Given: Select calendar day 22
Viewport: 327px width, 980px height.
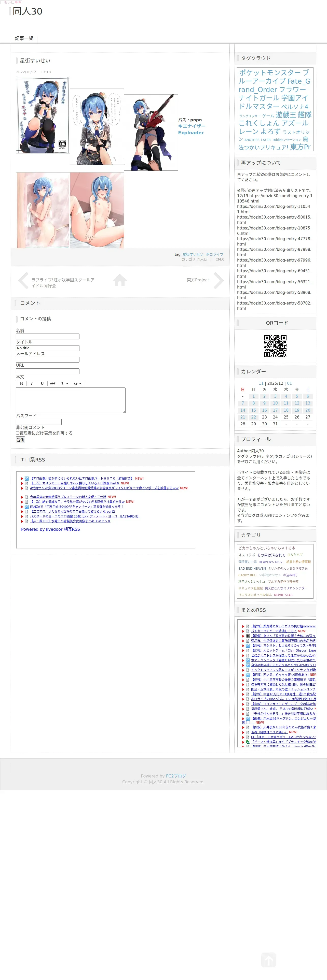Looking at the screenshot, I should [x=254, y=417].
